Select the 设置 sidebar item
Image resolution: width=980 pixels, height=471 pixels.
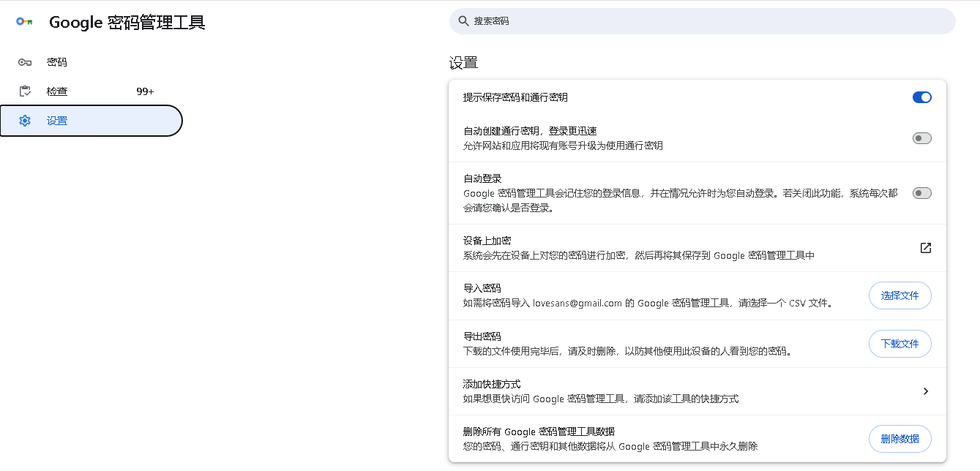91,121
